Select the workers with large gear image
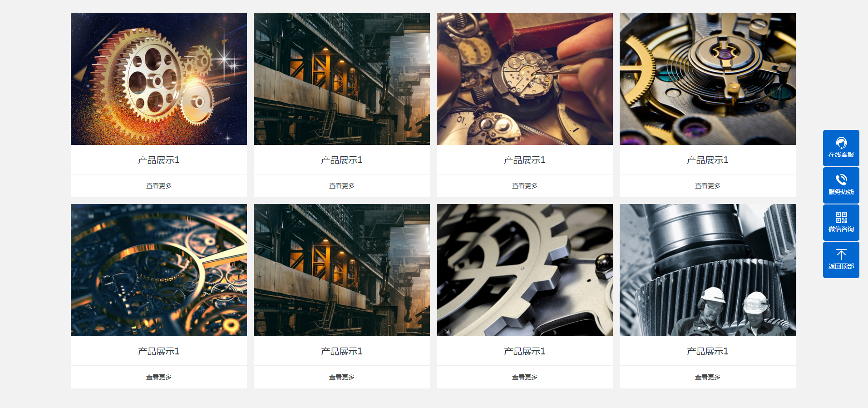The height and width of the screenshot is (408, 868). click(x=708, y=270)
